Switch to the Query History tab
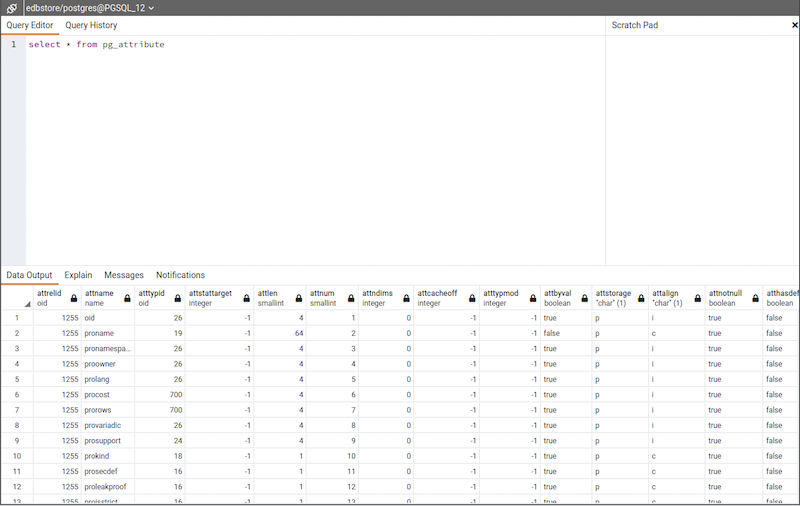The width and height of the screenshot is (800, 506). pyautogui.click(x=91, y=25)
